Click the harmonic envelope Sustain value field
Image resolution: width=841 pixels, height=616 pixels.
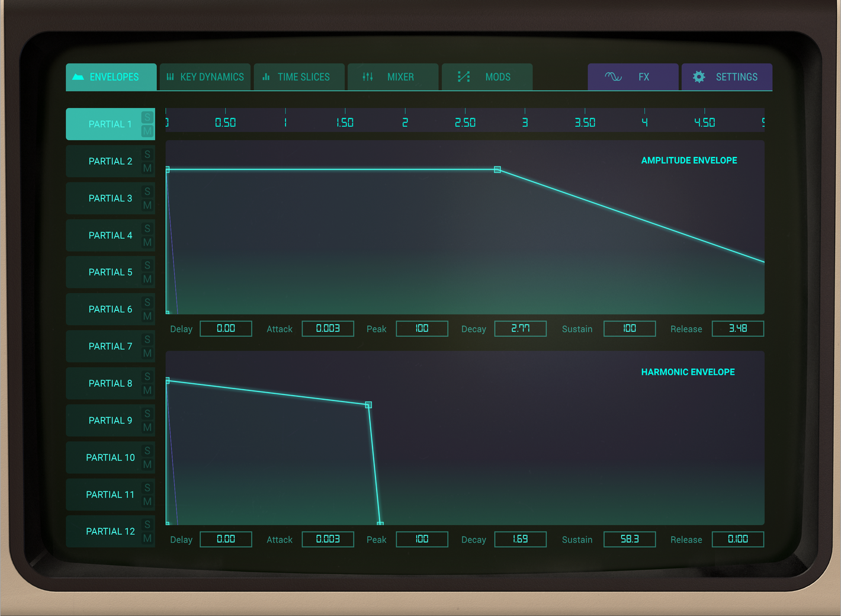(629, 539)
